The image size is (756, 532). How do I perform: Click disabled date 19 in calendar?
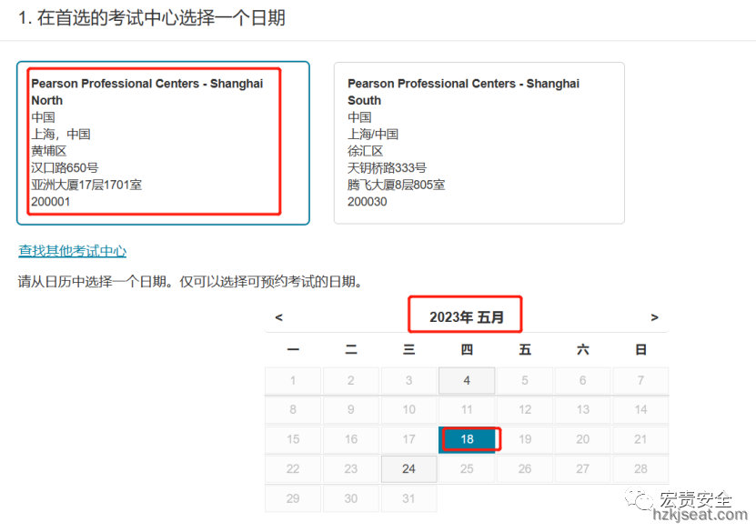coord(525,439)
